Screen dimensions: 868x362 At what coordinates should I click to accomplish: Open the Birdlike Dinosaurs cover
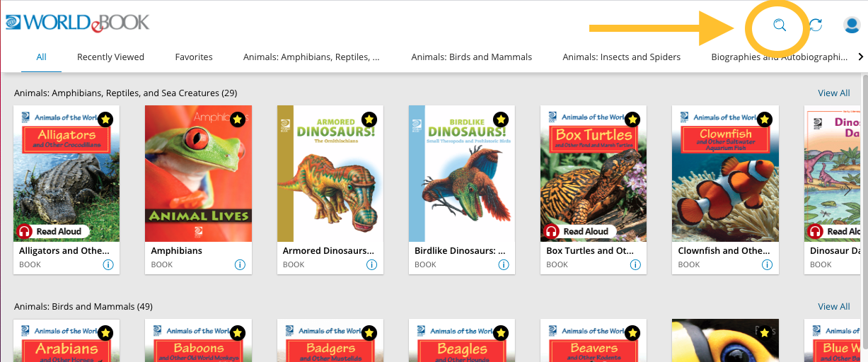click(461, 174)
